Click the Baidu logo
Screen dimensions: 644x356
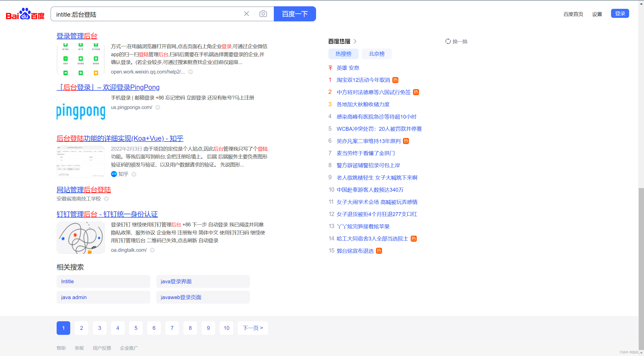25,14
